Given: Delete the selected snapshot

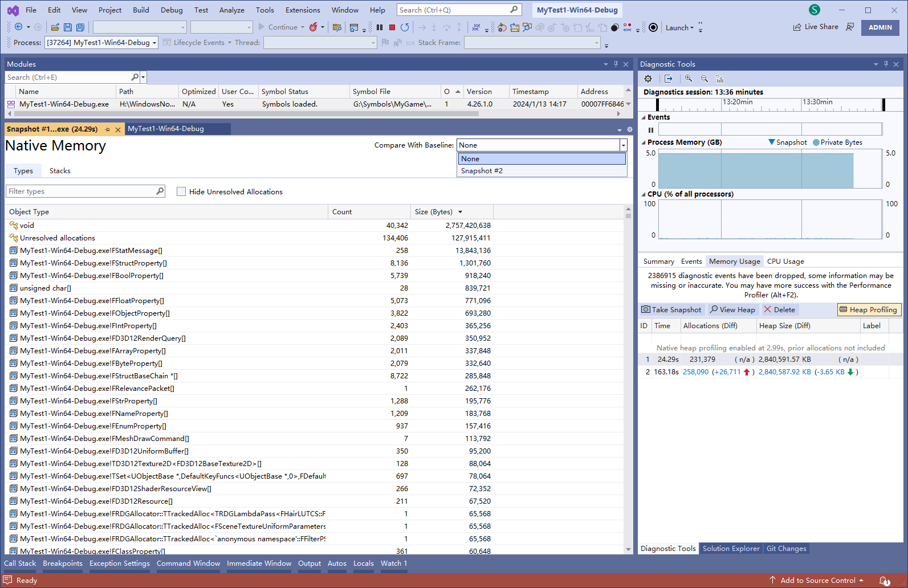Looking at the screenshot, I should (x=779, y=310).
